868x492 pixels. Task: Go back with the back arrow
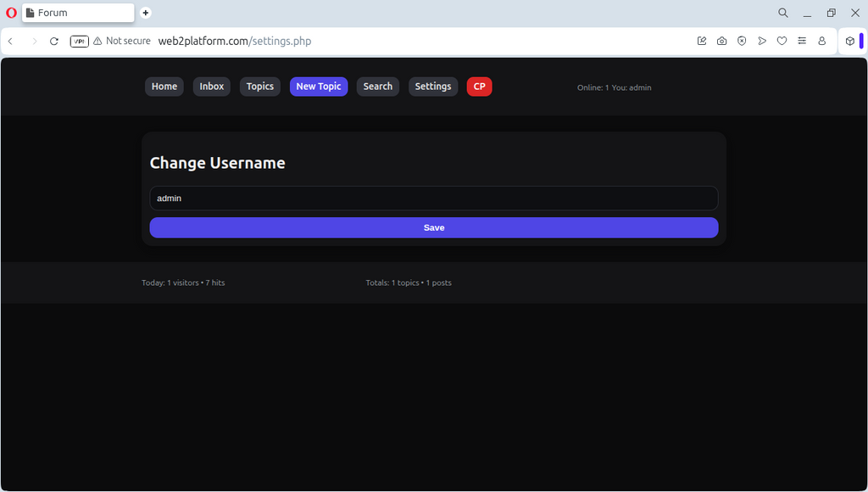tap(10, 41)
